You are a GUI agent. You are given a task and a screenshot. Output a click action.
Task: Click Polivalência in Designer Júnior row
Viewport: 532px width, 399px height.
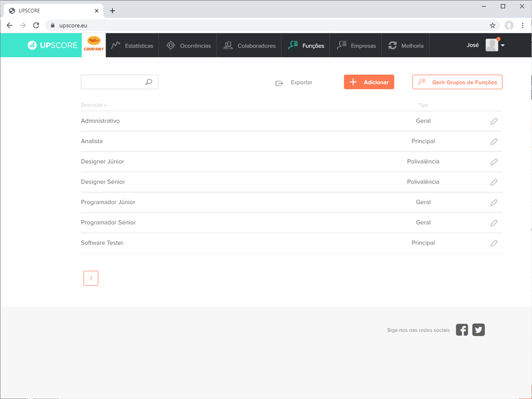pyautogui.click(x=423, y=162)
